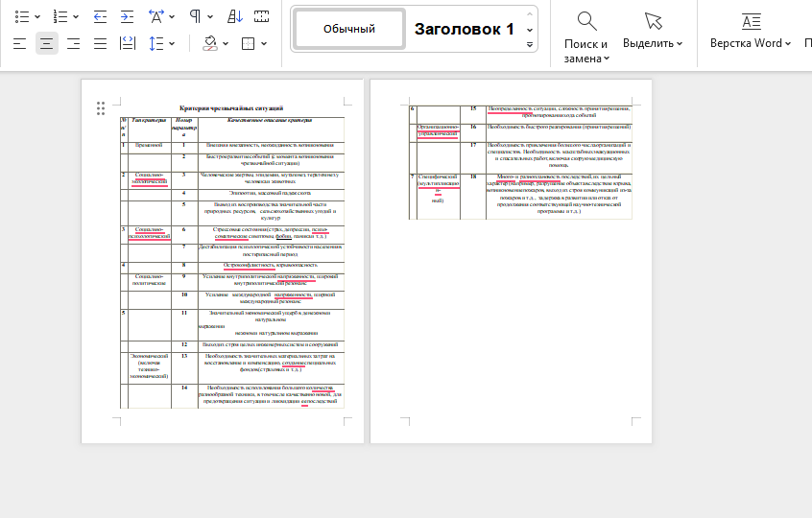The image size is (812, 518).
Task: Apply the Заголовок 1 style
Action: (x=465, y=29)
